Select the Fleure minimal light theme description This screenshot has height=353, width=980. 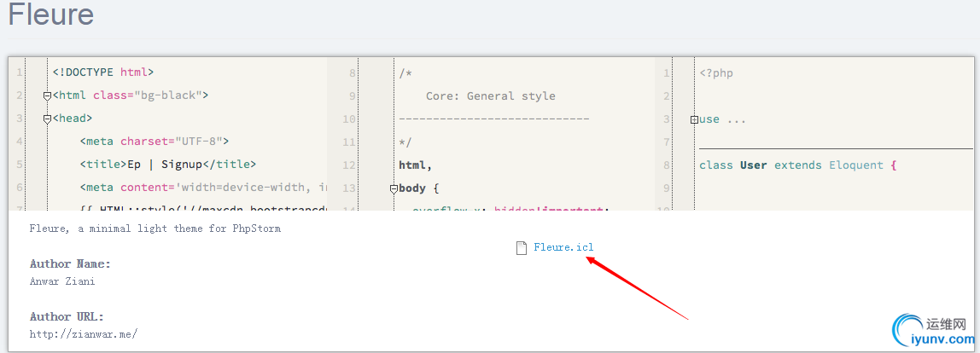[x=155, y=229]
